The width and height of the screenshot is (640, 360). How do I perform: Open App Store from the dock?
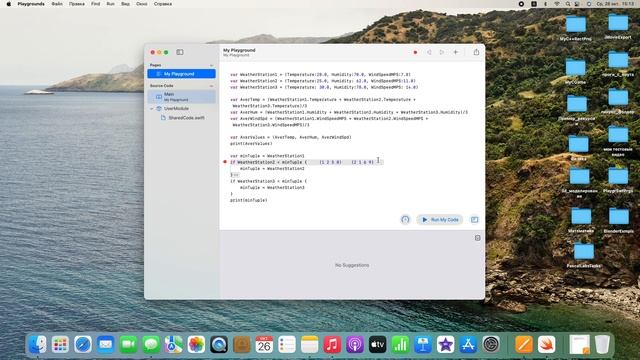468,344
